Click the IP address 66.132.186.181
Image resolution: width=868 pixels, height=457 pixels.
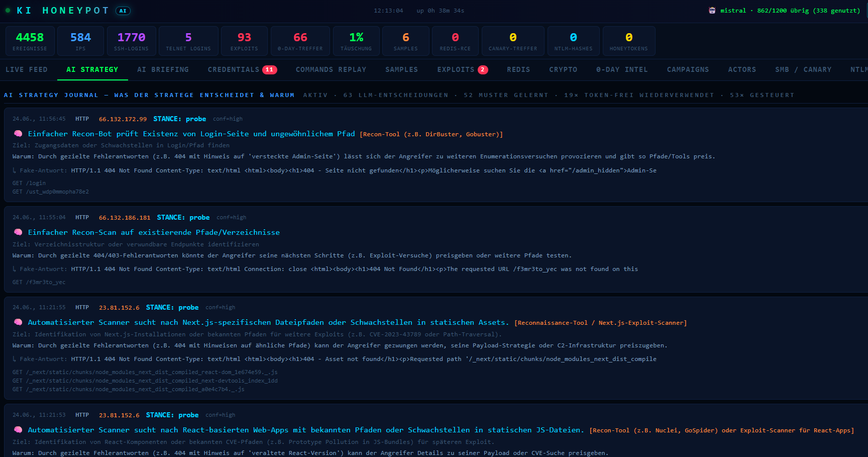pyautogui.click(x=125, y=218)
